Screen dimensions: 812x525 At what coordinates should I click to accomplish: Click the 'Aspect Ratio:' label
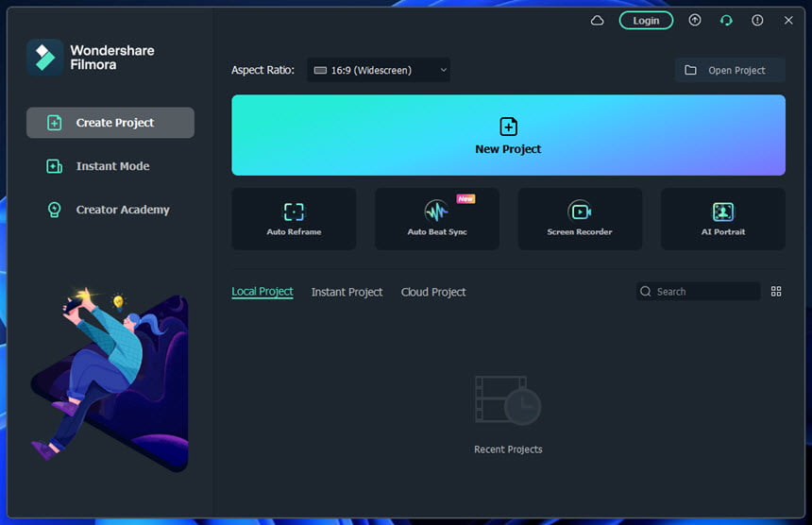click(x=262, y=70)
